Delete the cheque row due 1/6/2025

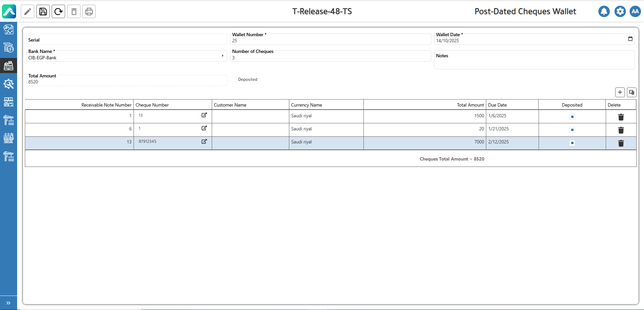621,117
